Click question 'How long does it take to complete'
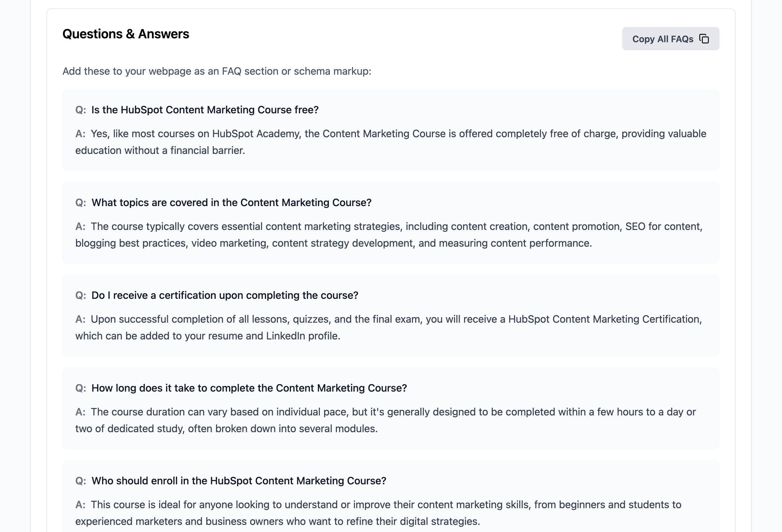This screenshot has width=782, height=532. click(x=249, y=388)
